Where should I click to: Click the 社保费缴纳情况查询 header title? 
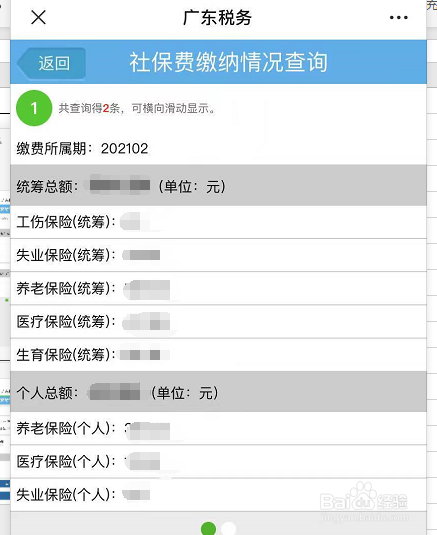tap(229, 62)
